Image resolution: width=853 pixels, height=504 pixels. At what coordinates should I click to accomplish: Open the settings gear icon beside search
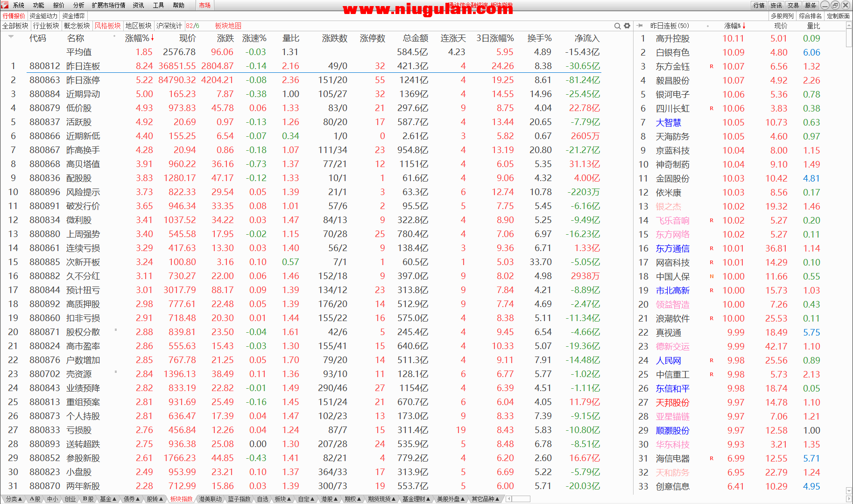click(627, 26)
